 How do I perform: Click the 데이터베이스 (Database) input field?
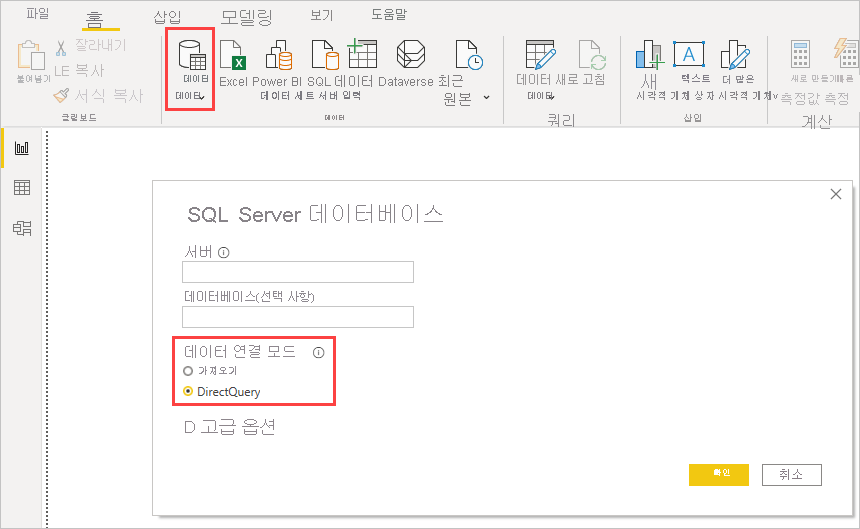coord(298,317)
